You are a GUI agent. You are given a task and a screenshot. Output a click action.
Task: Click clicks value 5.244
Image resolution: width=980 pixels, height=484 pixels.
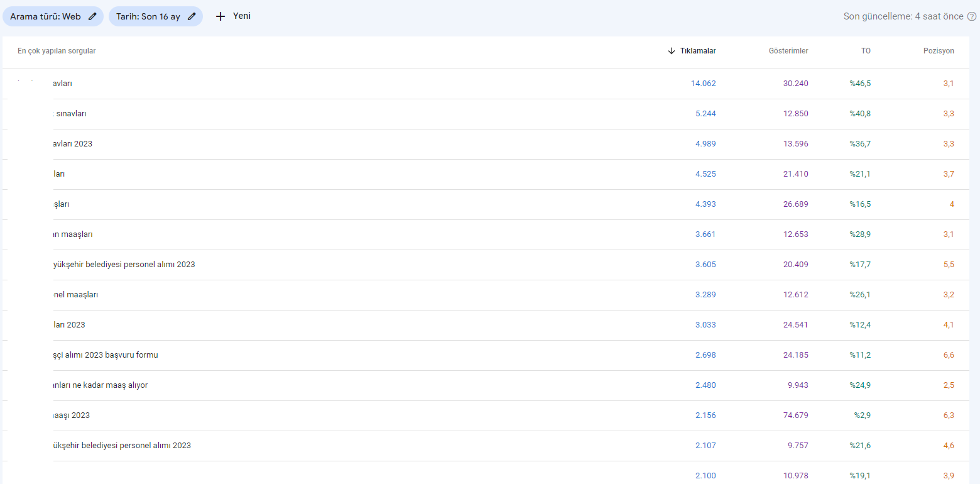pyautogui.click(x=705, y=114)
